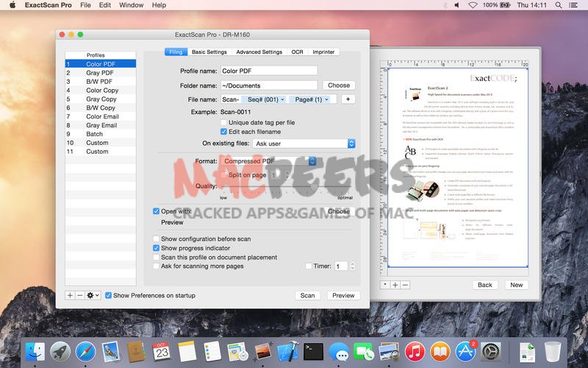Uncheck Edit each filename
The image size is (588, 368).
pyautogui.click(x=223, y=132)
